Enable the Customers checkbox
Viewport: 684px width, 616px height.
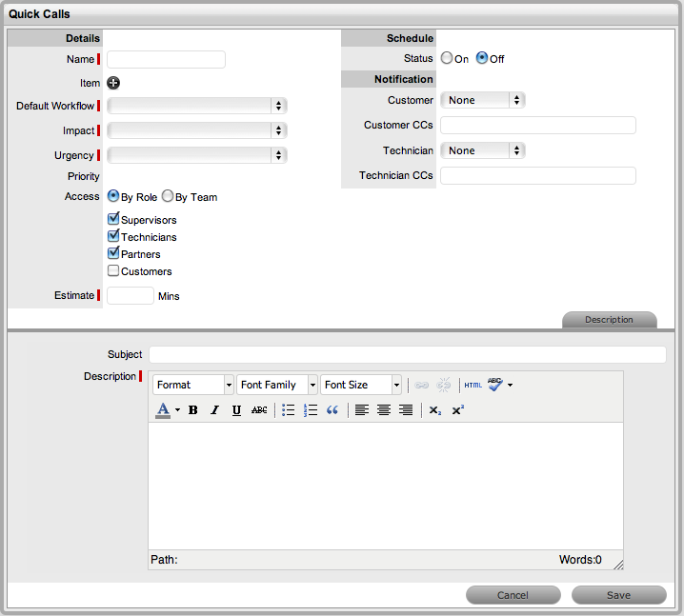[x=113, y=270]
